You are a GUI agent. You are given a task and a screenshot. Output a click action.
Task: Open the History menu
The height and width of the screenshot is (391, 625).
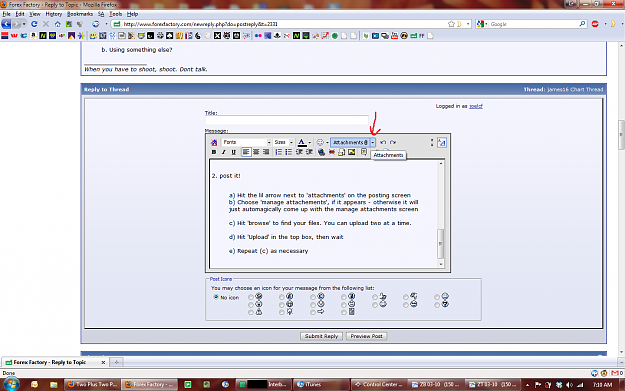pos(54,14)
